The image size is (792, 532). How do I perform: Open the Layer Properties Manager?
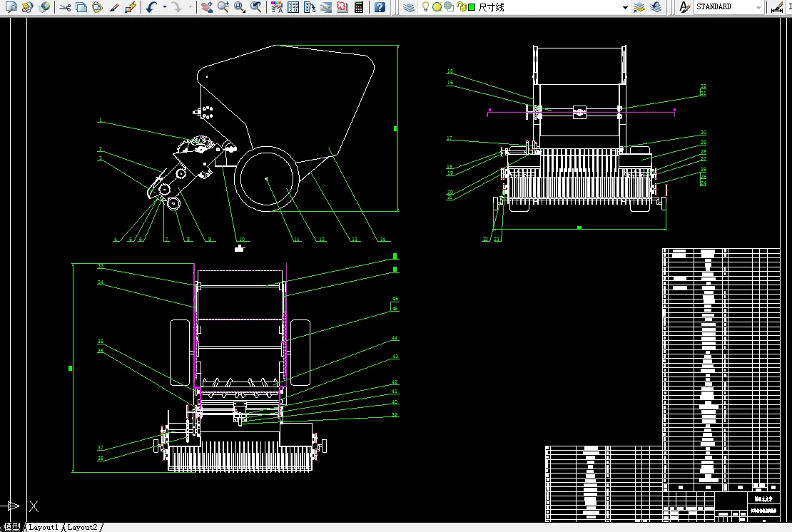408,7
